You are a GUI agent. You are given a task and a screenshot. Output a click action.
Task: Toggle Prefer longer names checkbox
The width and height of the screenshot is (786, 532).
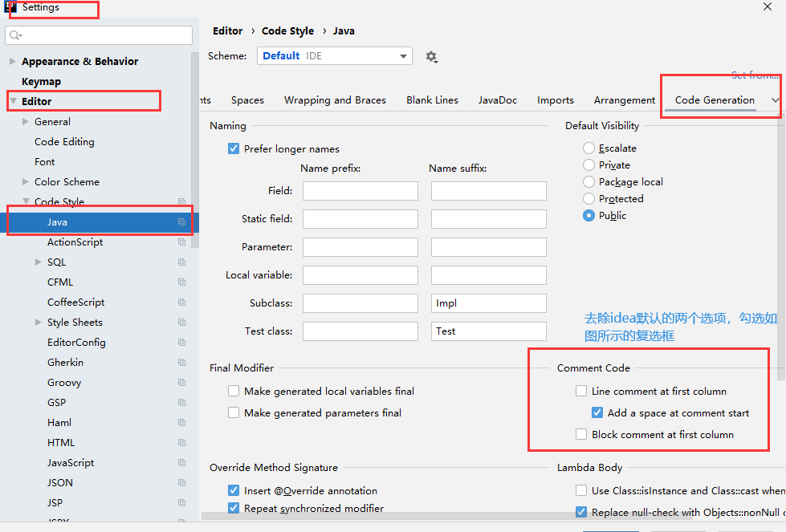point(234,148)
